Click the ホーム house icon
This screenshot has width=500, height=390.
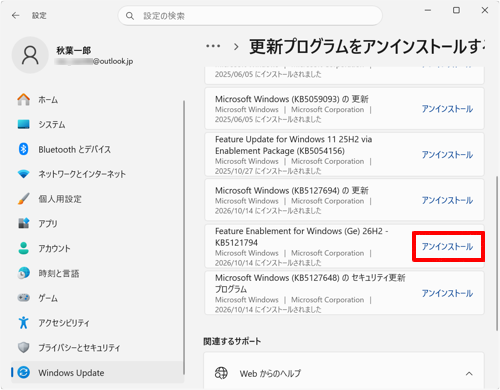click(x=23, y=99)
